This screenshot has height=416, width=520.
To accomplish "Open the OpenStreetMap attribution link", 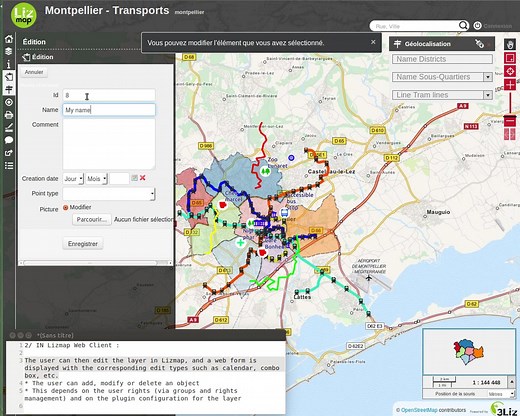I will click(x=419, y=410).
